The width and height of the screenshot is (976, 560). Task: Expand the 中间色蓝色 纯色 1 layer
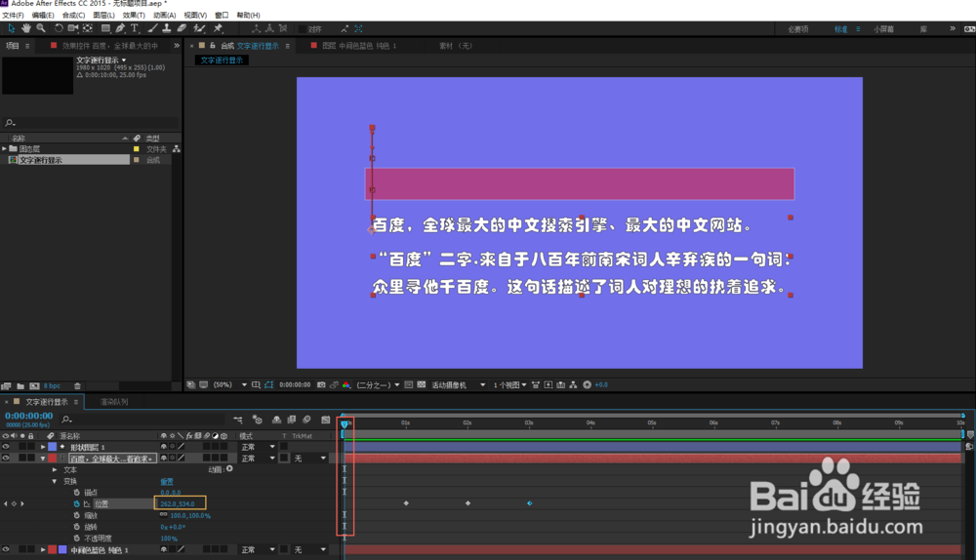click(43, 549)
